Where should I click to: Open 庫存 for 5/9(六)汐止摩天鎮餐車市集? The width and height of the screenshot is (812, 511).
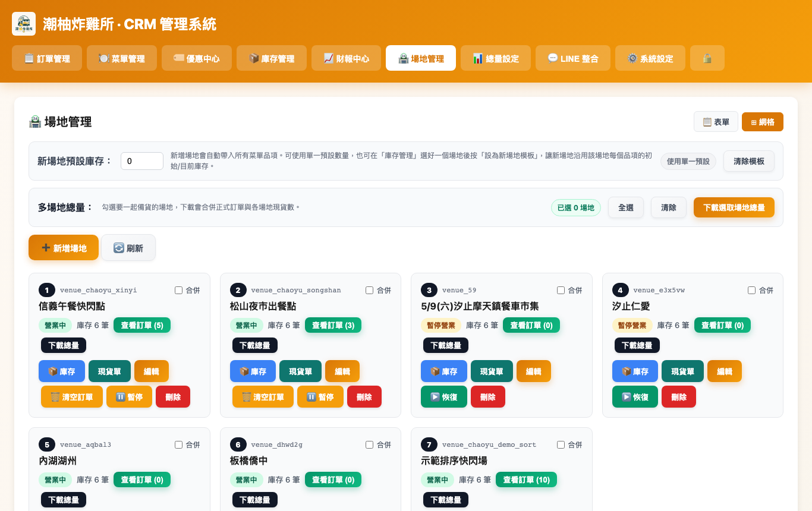click(x=444, y=371)
